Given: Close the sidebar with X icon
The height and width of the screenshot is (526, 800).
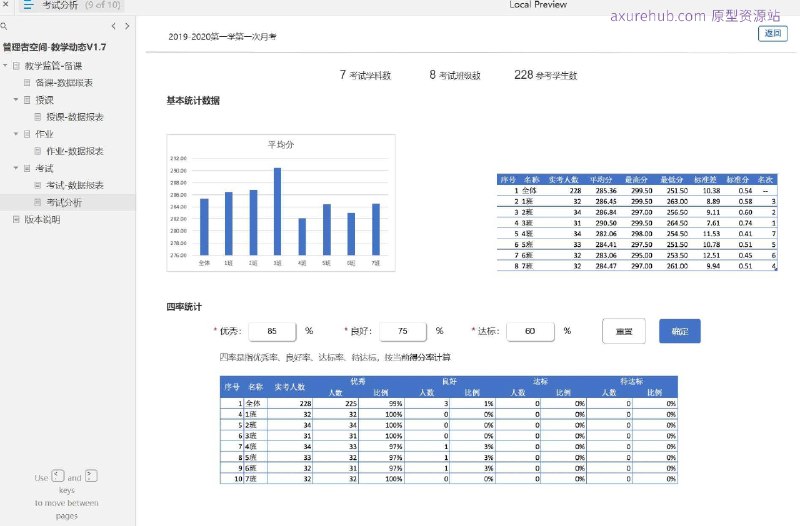Looking at the screenshot, I should pyautogui.click(x=5, y=4).
